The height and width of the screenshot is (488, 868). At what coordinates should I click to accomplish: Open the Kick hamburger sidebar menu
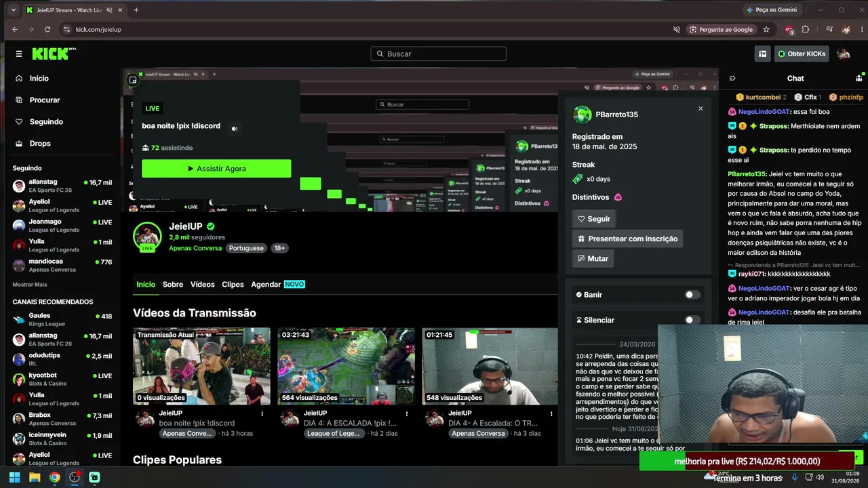point(19,54)
